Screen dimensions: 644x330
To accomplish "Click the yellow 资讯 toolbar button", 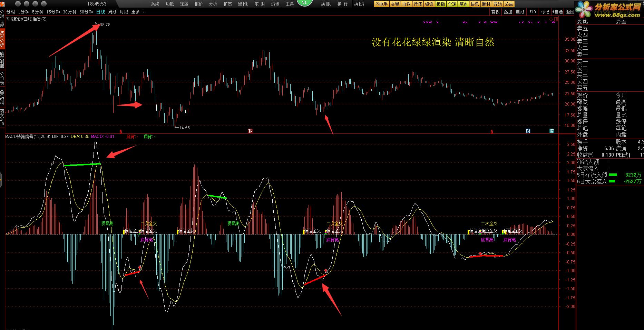I will click(x=429, y=4).
